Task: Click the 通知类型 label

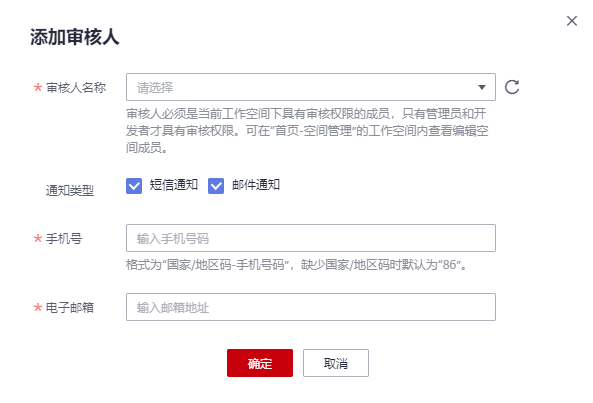Action: (70, 191)
